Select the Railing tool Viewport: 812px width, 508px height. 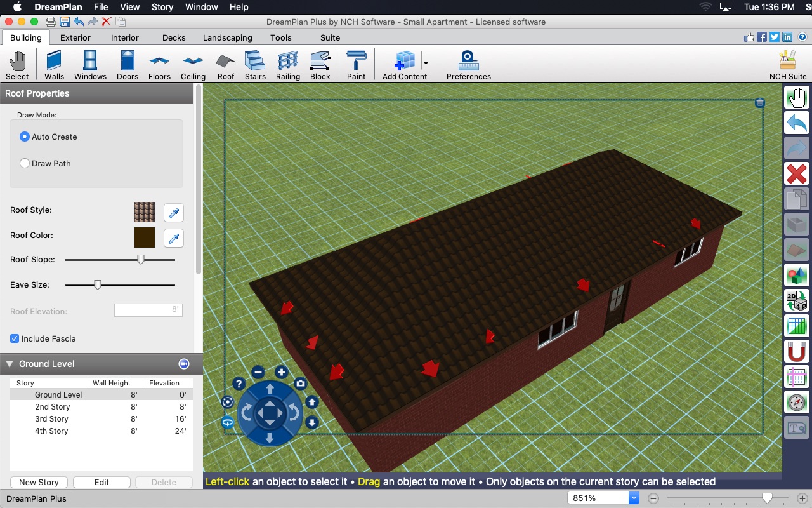point(287,65)
